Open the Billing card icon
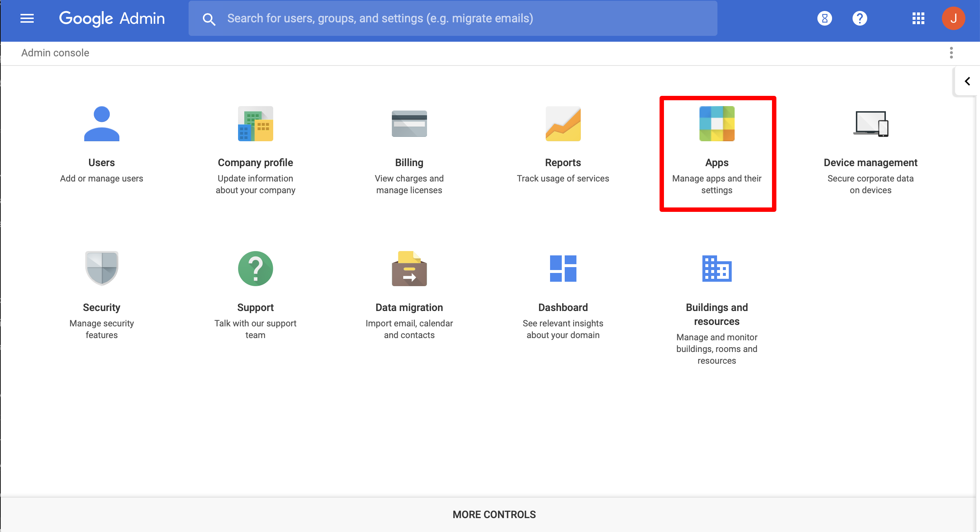Screen dimensions: 980x532 pyautogui.click(x=409, y=124)
